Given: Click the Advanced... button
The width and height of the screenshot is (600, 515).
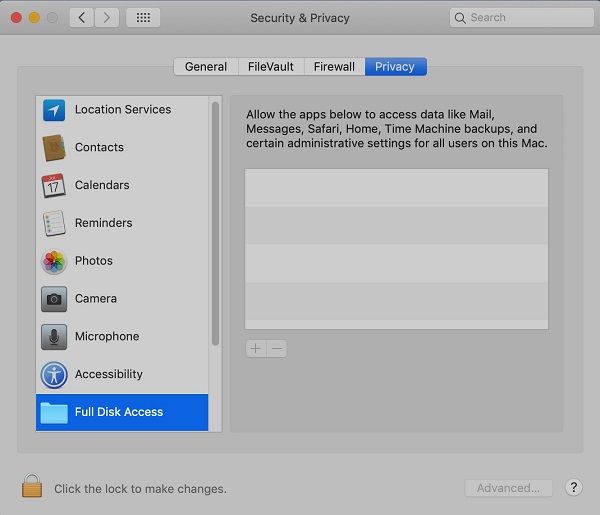Looking at the screenshot, I should click(x=508, y=488).
